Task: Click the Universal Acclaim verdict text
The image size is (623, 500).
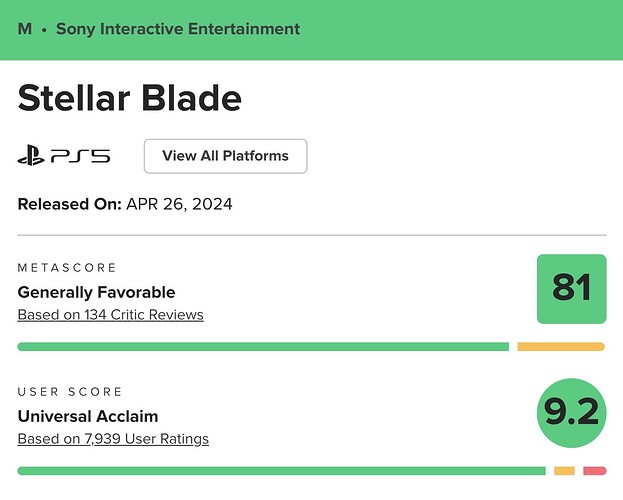Action: [88, 416]
